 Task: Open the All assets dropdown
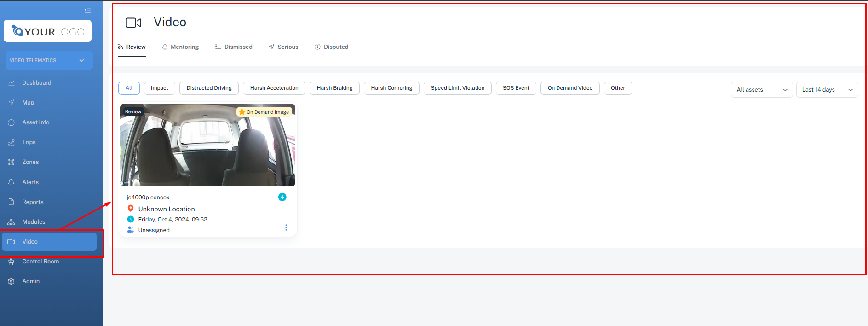(762, 90)
